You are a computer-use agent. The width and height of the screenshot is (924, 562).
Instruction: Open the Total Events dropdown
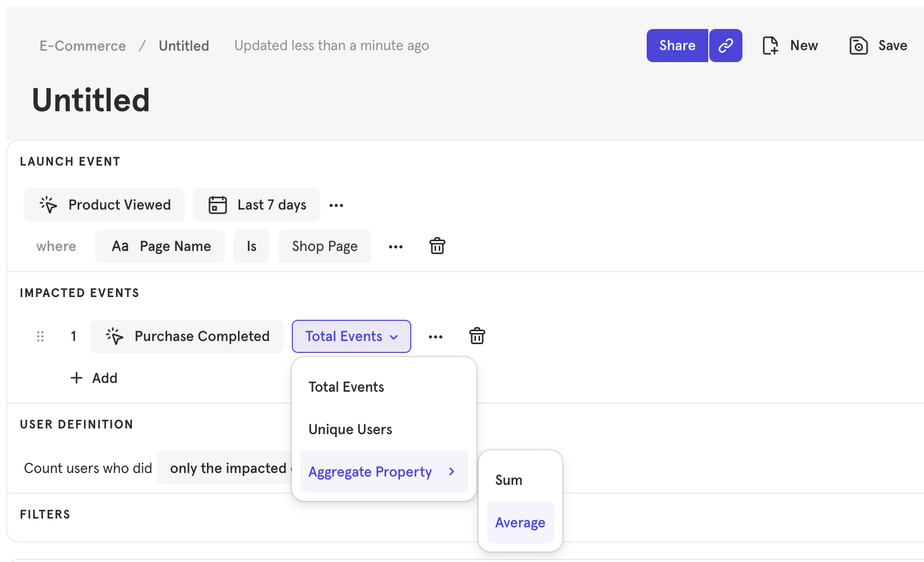(x=351, y=336)
